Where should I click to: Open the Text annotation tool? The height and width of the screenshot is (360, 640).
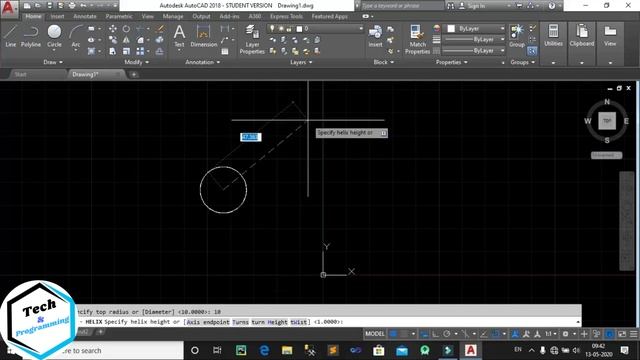(179, 36)
